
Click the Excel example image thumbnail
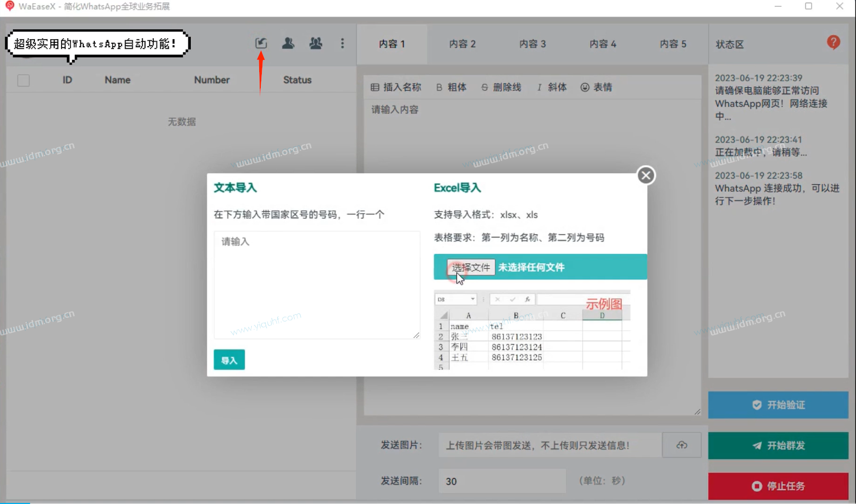click(x=532, y=330)
